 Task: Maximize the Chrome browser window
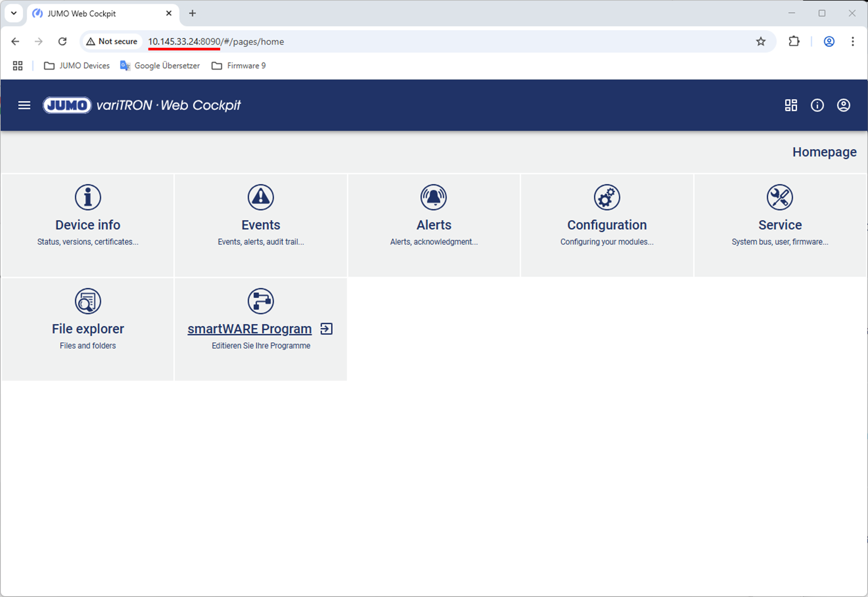click(x=822, y=13)
